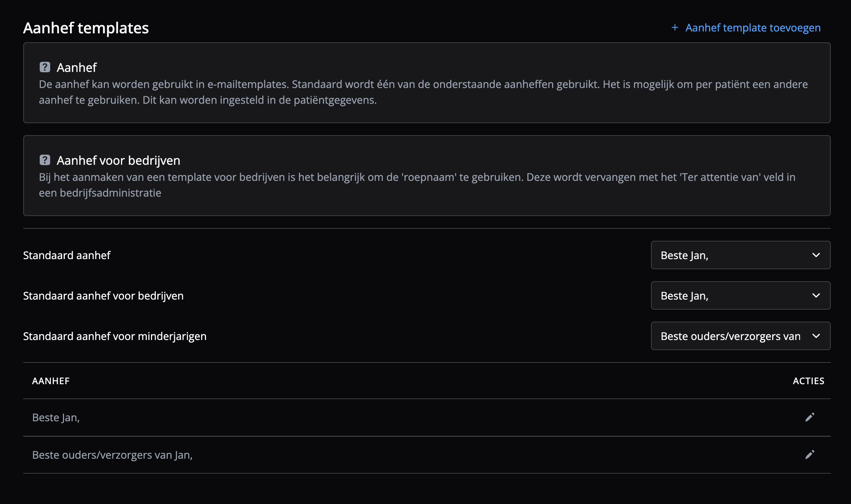Click the 'Aanhef' info card title

(x=77, y=68)
